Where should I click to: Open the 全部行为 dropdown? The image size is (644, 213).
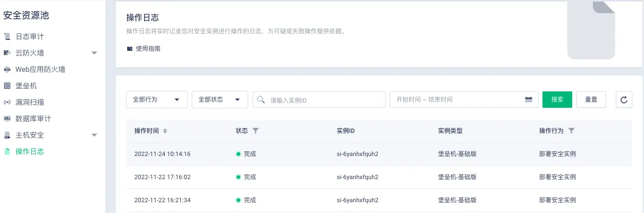point(156,100)
